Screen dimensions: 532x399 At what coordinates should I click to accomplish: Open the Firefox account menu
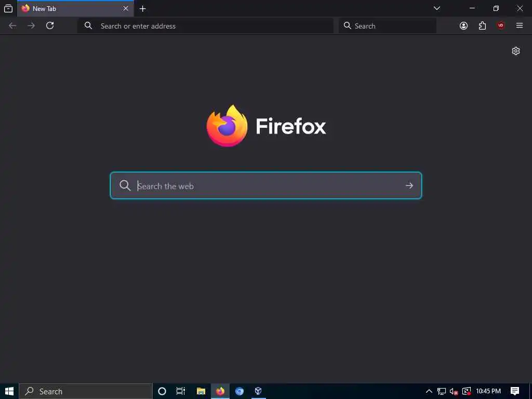(463, 26)
